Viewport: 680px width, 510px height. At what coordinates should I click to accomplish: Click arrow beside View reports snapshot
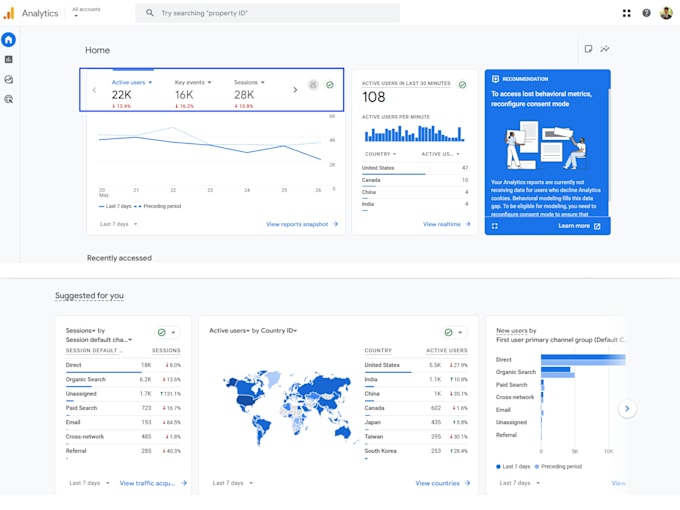click(x=335, y=224)
